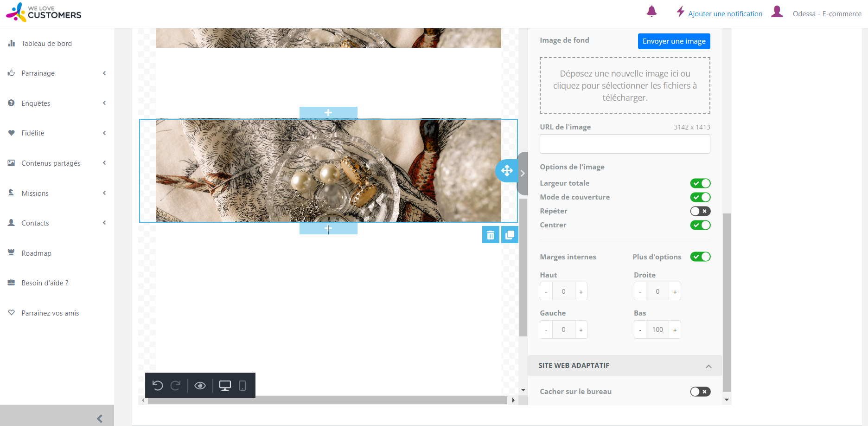This screenshot has height=426, width=868.
Task: Switch to mobile preview mode
Action: tap(243, 386)
